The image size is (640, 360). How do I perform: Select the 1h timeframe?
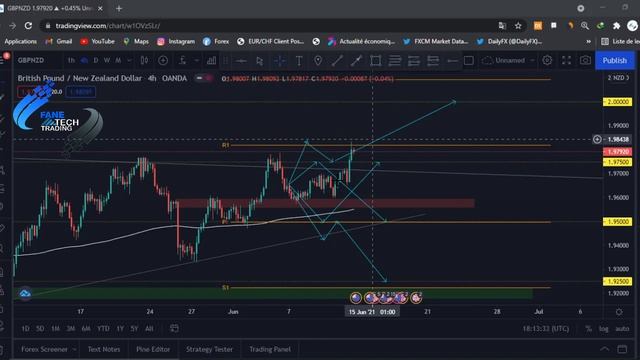(x=71, y=60)
